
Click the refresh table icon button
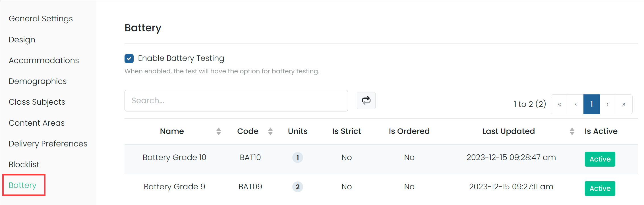pyautogui.click(x=366, y=101)
